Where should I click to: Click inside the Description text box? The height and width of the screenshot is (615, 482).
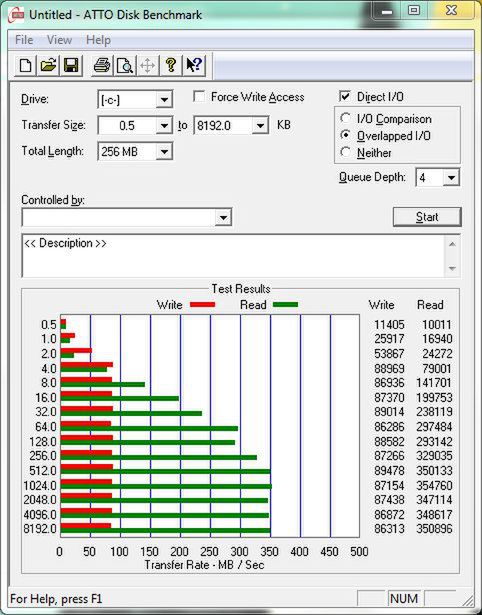click(x=234, y=256)
